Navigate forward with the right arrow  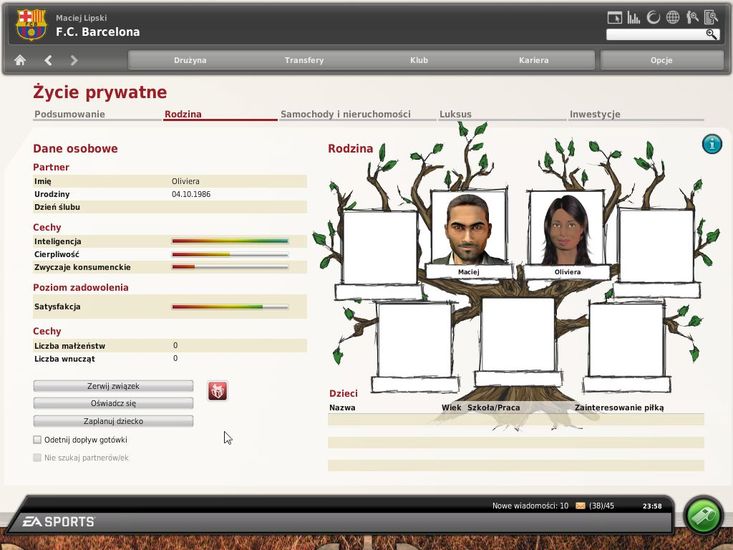tap(74, 60)
